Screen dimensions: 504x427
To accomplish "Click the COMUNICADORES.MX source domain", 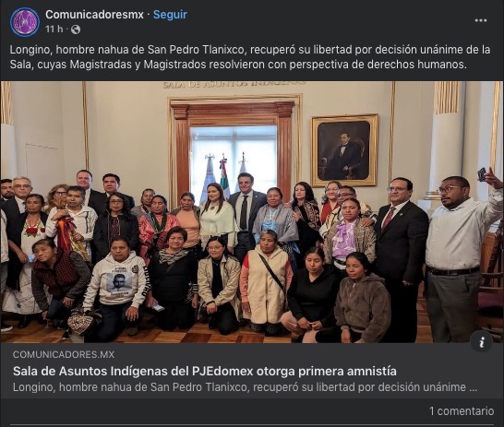I will 64,354.
